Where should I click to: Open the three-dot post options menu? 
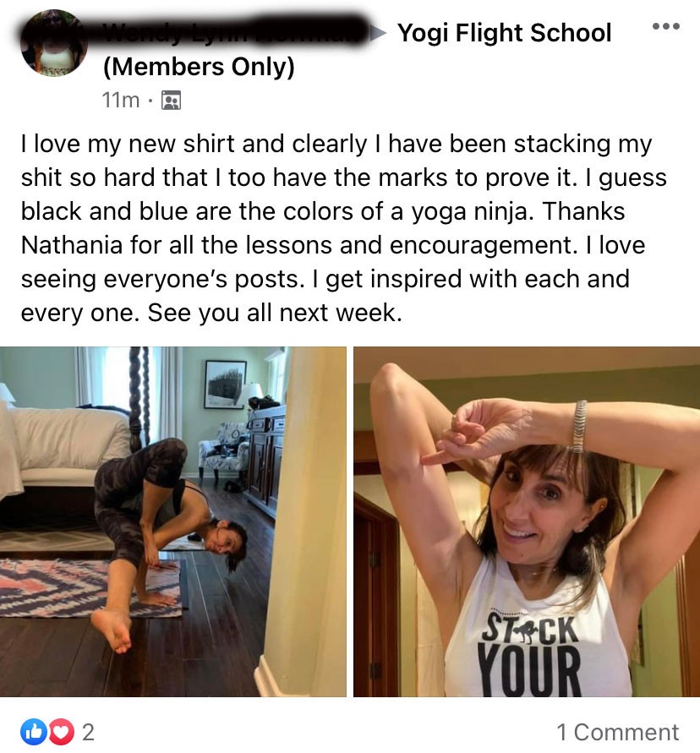pos(666,26)
